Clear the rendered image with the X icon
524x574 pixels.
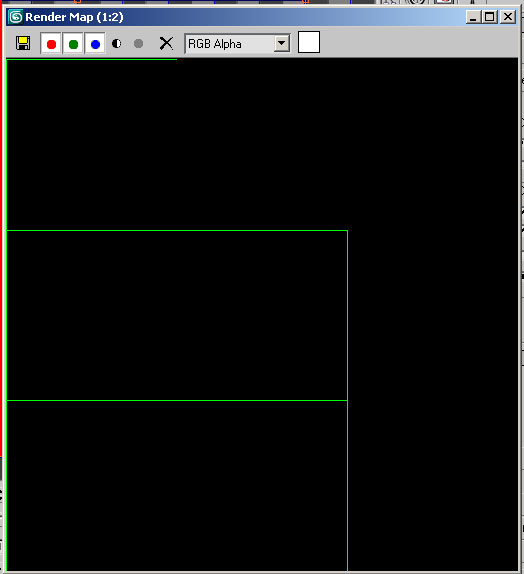pos(166,43)
